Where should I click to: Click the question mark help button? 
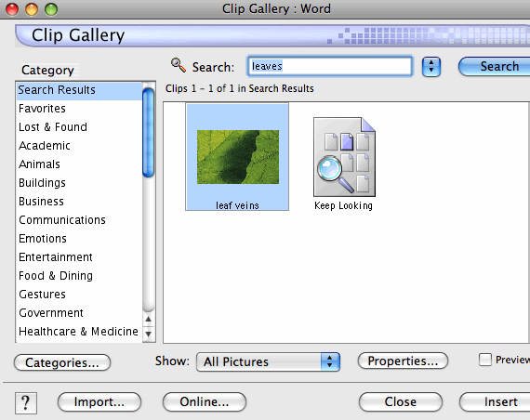26,402
